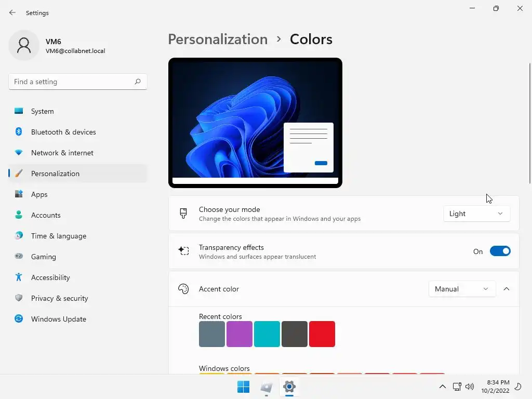Screen dimensions: 532x399
Task: Click the Settings gear on the taskbar
Action: click(x=289, y=387)
